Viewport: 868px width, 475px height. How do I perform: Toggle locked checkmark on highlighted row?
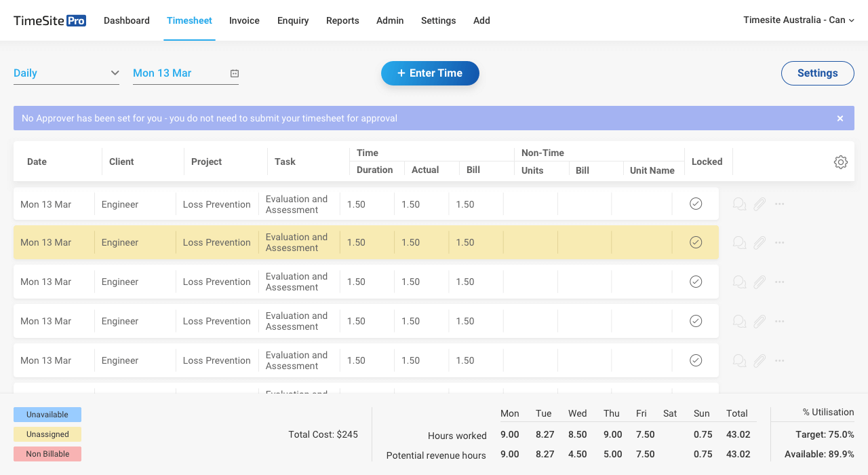click(696, 242)
